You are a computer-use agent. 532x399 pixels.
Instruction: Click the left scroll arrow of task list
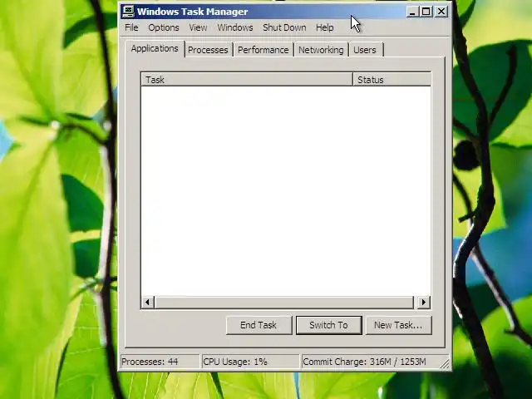(148, 302)
